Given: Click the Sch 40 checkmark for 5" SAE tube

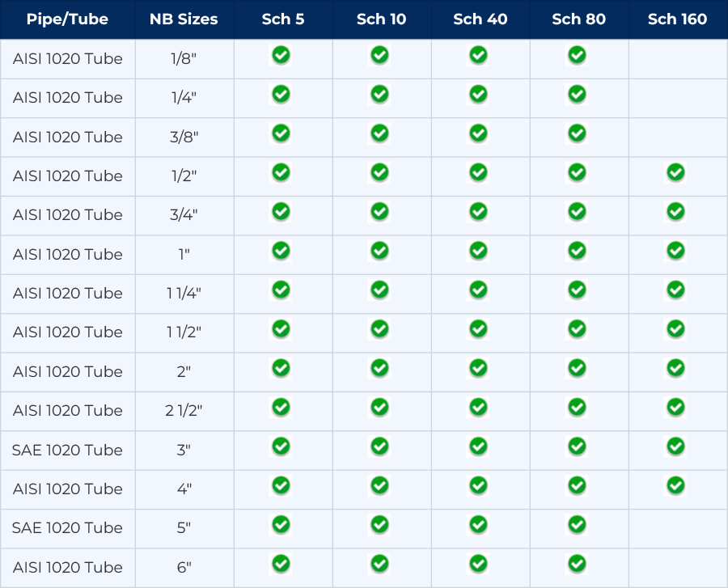Looking at the screenshot, I should [478, 525].
